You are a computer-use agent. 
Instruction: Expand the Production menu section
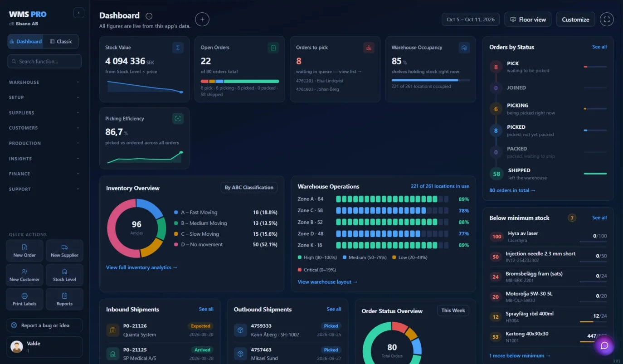click(x=44, y=143)
